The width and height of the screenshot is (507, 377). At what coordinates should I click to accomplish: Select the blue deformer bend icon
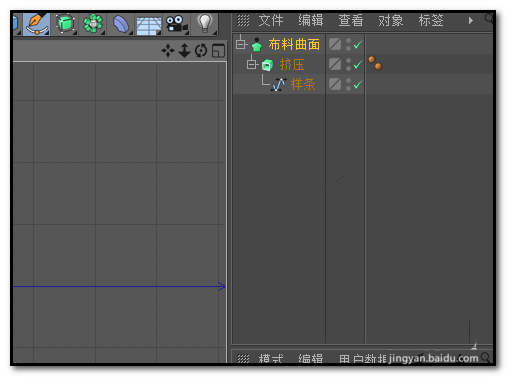pos(121,24)
